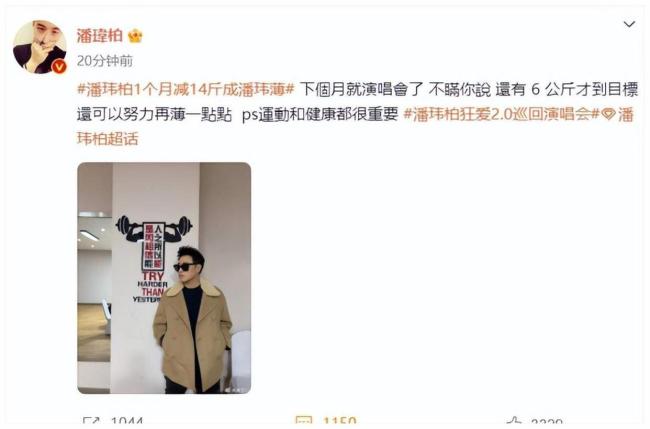The height and width of the screenshot is (429, 650).
Task: Open comments via the comment icon
Action: [x=303, y=422]
